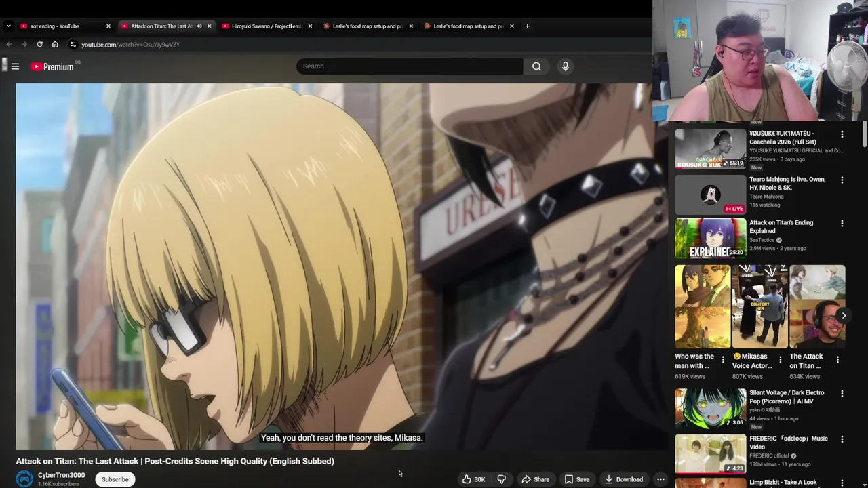Viewport: 868px width, 488px height.
Task: Click the recommendations sidebar scrollbar
Action: [865, 134]
